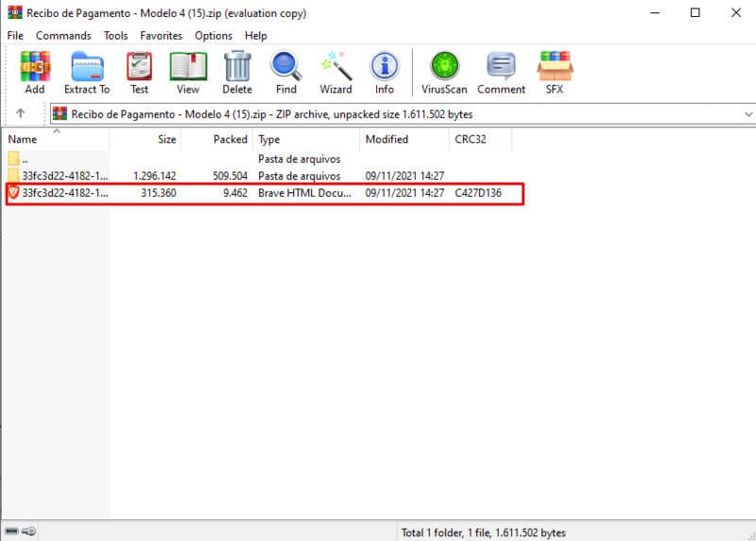Sort by the Modified column header

click(x=404, y=139)
